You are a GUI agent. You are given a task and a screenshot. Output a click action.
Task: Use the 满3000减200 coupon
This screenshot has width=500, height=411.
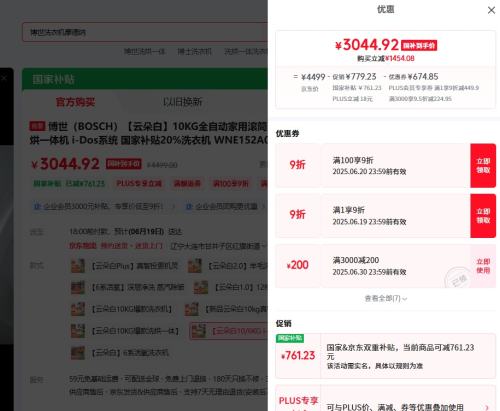(483, 266)
